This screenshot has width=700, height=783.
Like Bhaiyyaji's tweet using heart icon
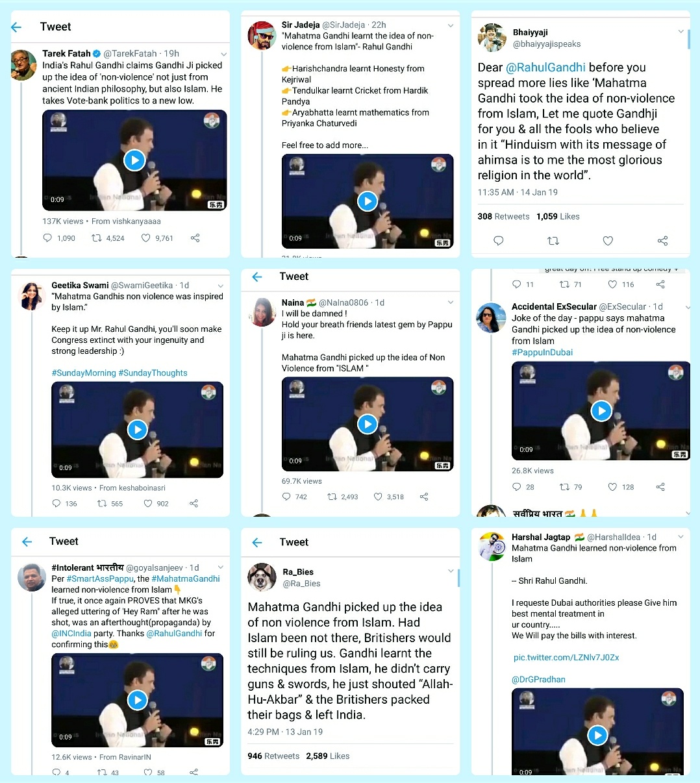click(x=608, y=241)
